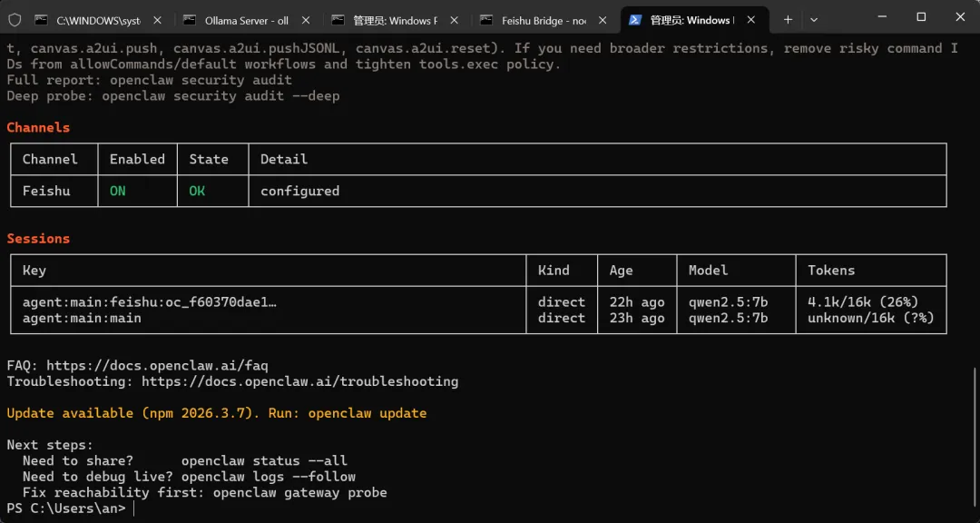Screen dimensions: 980x523
Task: Close the Ollama Server tab
Action: coord(306,20)
